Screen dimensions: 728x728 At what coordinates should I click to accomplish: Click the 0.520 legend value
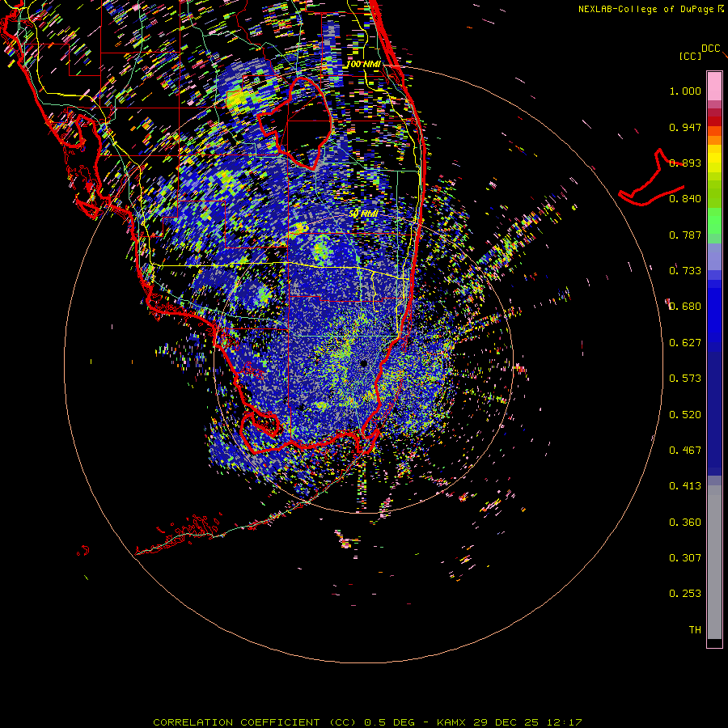click(x=685, y=415)
